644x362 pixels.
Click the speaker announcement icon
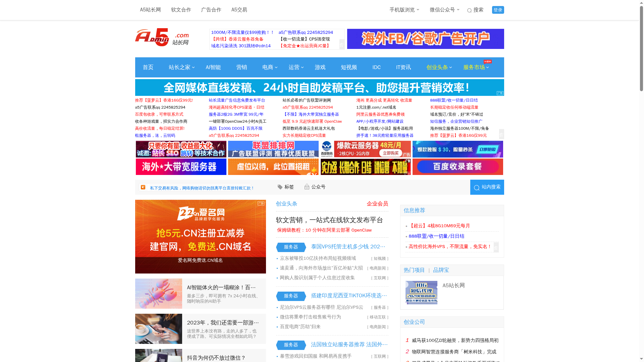pyautogui.click(x=143, y=187)
